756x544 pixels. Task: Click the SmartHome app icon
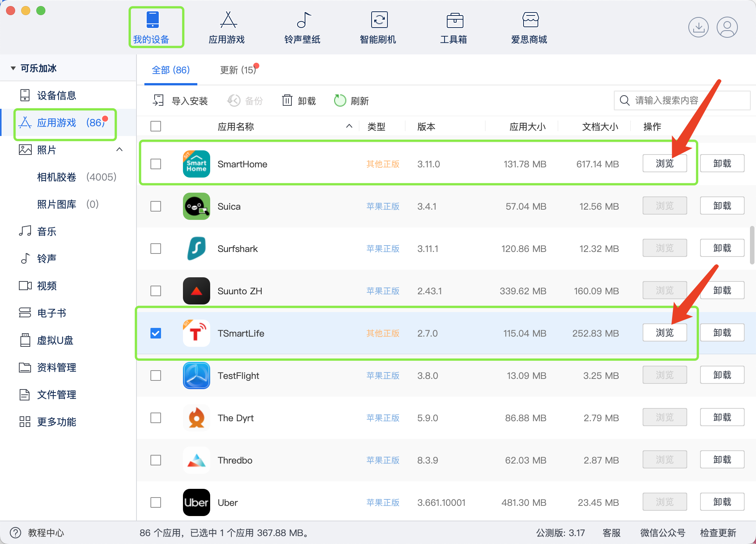tap(197, 164)
